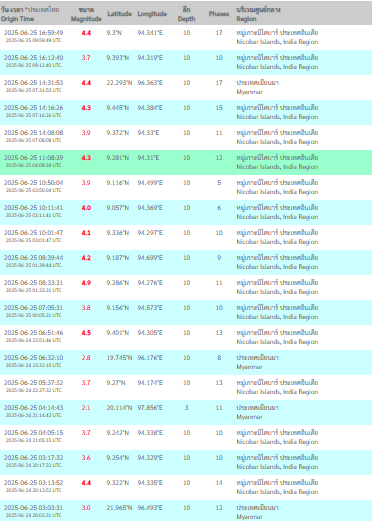Open the 2025-06-25 03:03:31 earthquake entry
Screen dimensions: 372x521
[186, 510]
